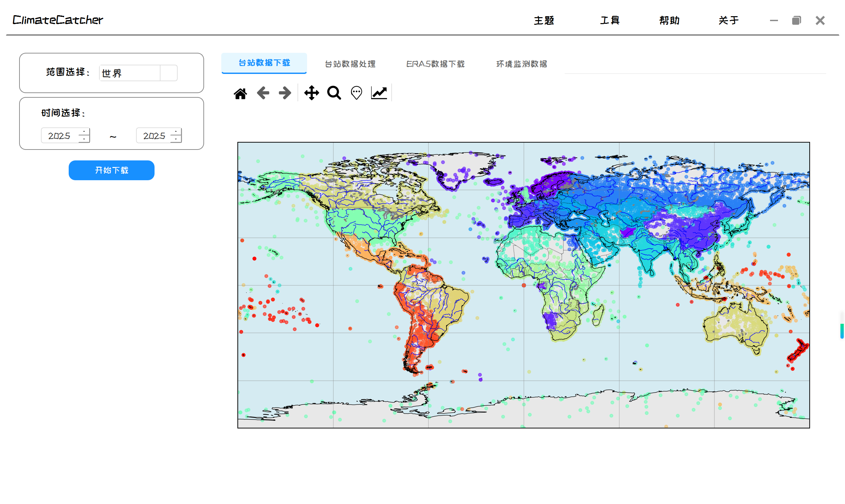Click the teal scrollbar handle at right edge
Screen dimensions: 845x504
tap(842, 331)
